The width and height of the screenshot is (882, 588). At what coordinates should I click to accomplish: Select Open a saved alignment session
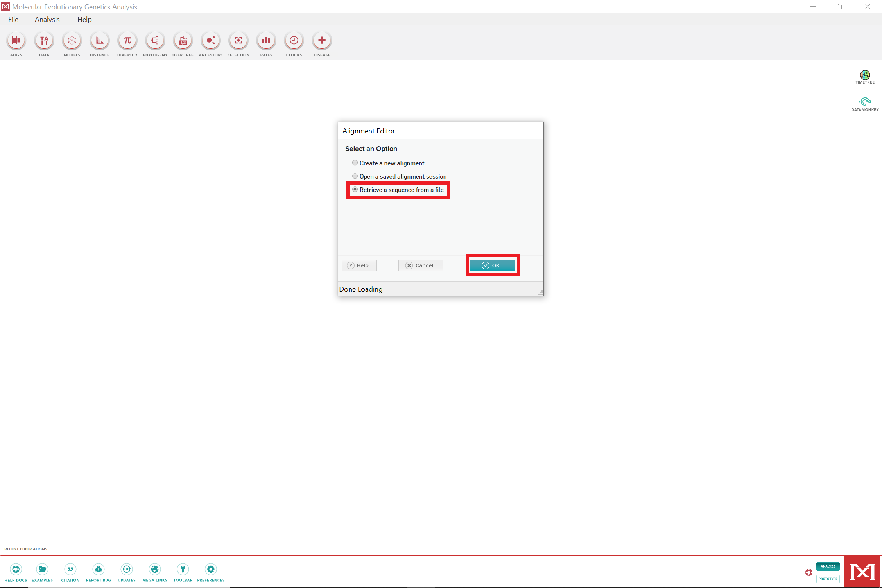click(x=399, y=176)
